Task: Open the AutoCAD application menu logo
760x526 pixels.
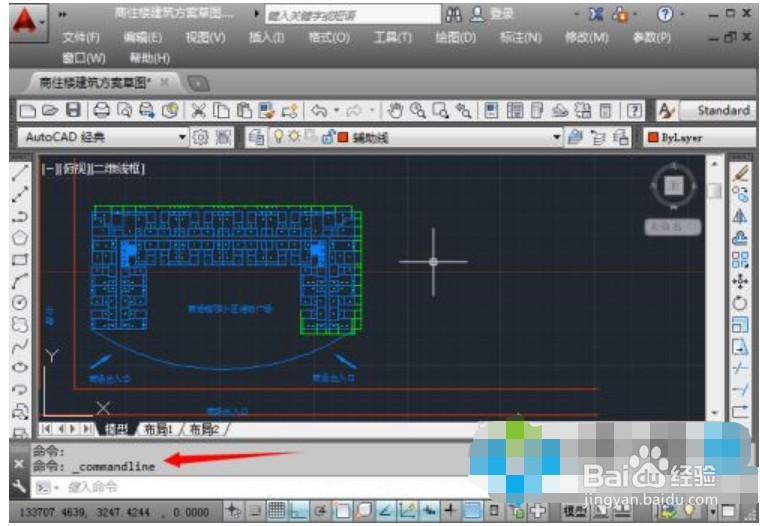Action: (24, 22)
